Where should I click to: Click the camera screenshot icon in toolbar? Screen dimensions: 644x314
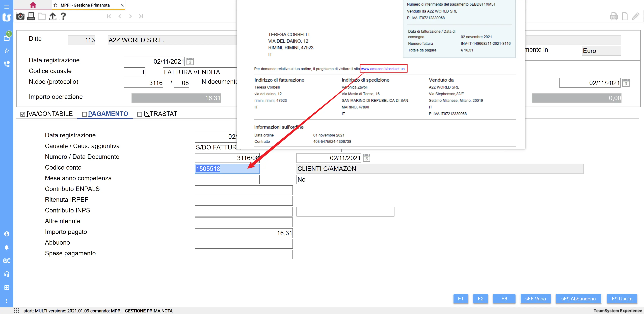(x=20, y=16)
